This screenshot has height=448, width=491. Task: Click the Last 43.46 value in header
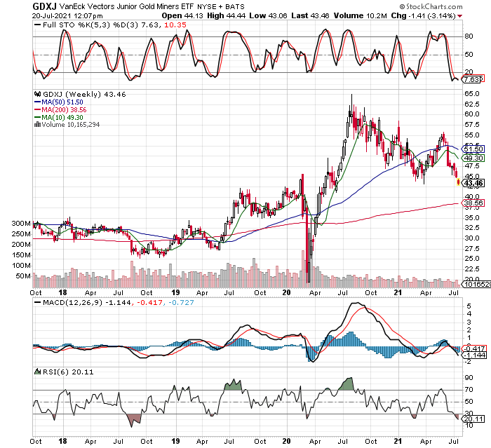tap(310, 15)
